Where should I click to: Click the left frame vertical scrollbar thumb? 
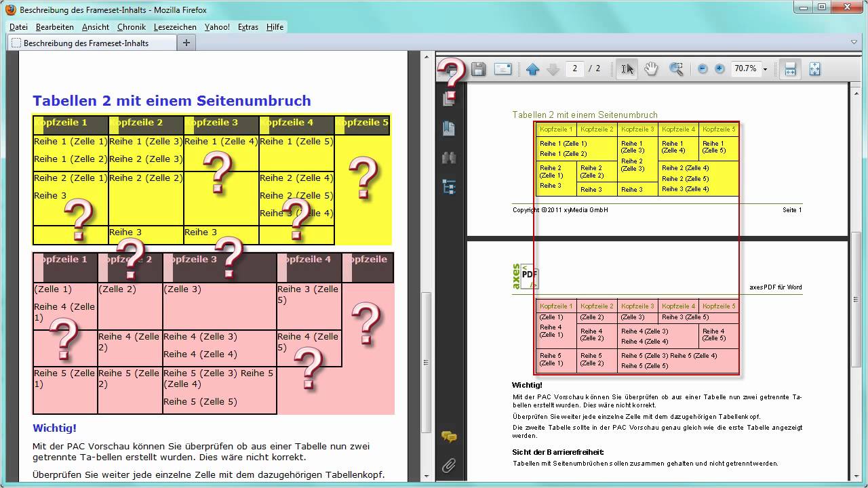[427, 363]
